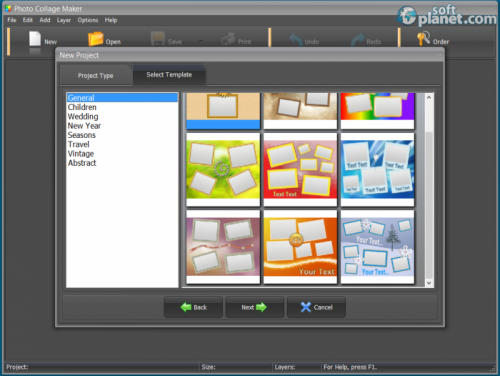Click the Cancel button

tap(316, 307)
